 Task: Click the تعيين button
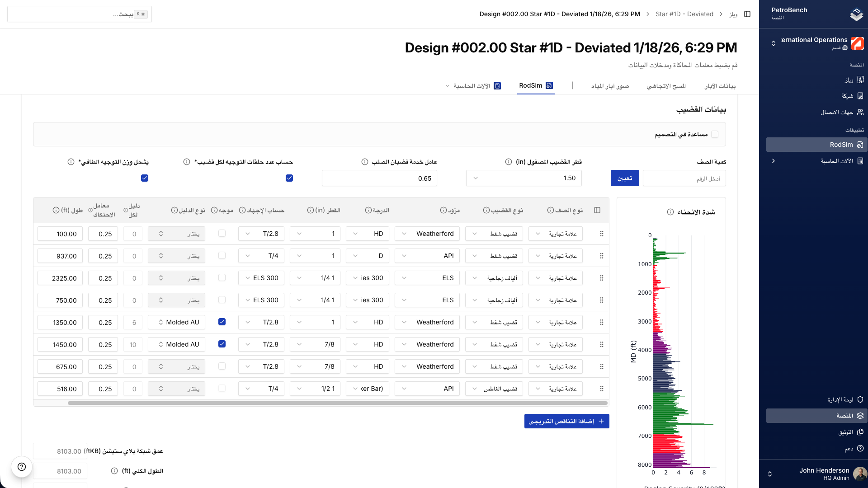coord(625,178)
